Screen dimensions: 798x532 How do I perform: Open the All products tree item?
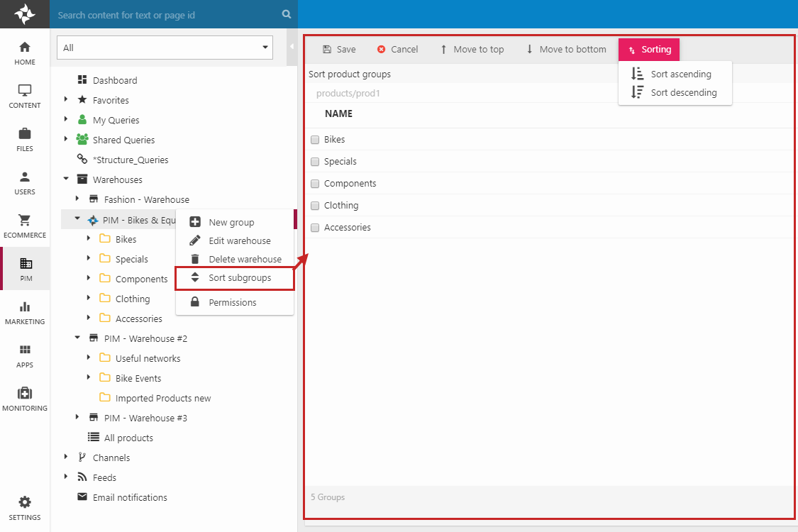coord(128,438)
